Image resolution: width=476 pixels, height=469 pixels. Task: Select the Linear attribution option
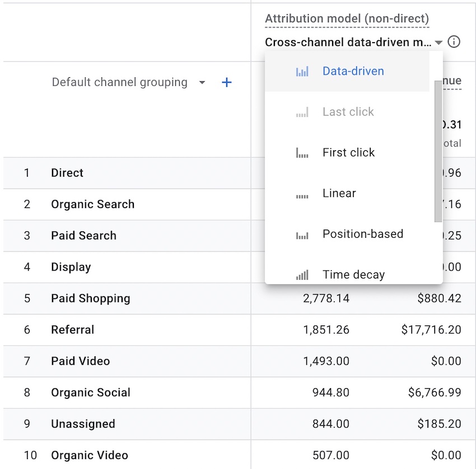tap(339, 193)
